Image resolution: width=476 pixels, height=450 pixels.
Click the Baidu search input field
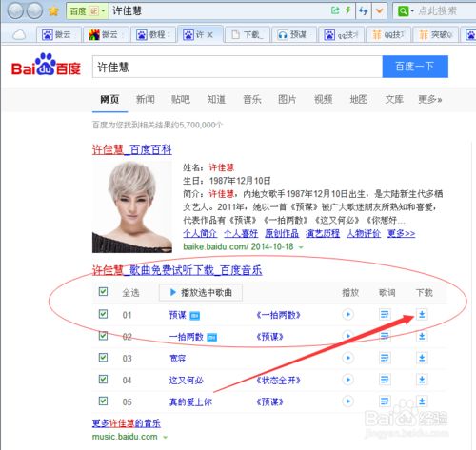point(237,67)
